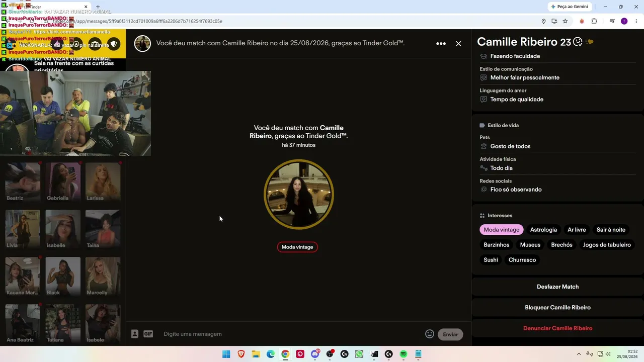The image size is (644, 362).
Task: Select the Jogos de tabuleiro interest tag
Action: point(607,245)
